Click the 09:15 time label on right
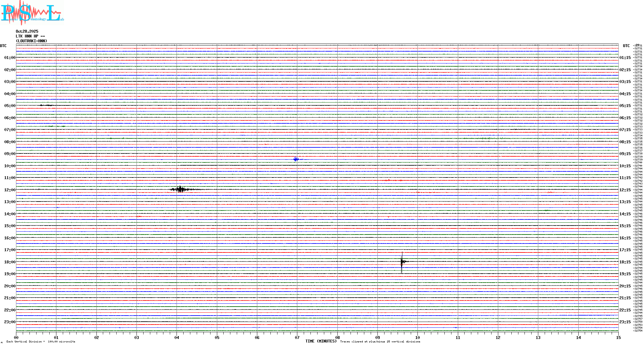 click(625, 154)
